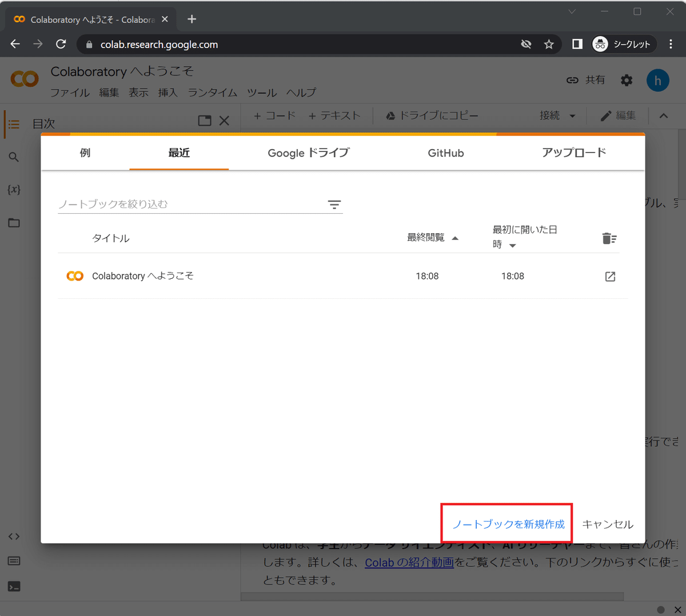Open the ヘルプ menu

(301, 93)
